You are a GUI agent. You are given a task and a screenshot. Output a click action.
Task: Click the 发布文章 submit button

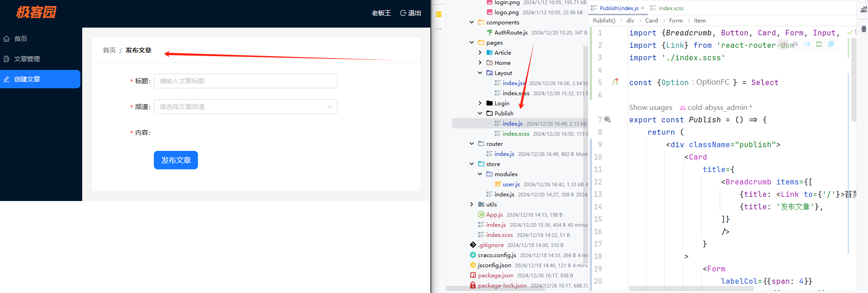[176, 160]
